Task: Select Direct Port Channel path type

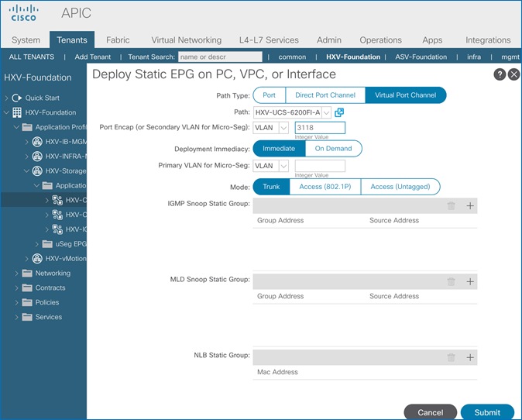Action: pyautogui.click(x=325, y=95)
